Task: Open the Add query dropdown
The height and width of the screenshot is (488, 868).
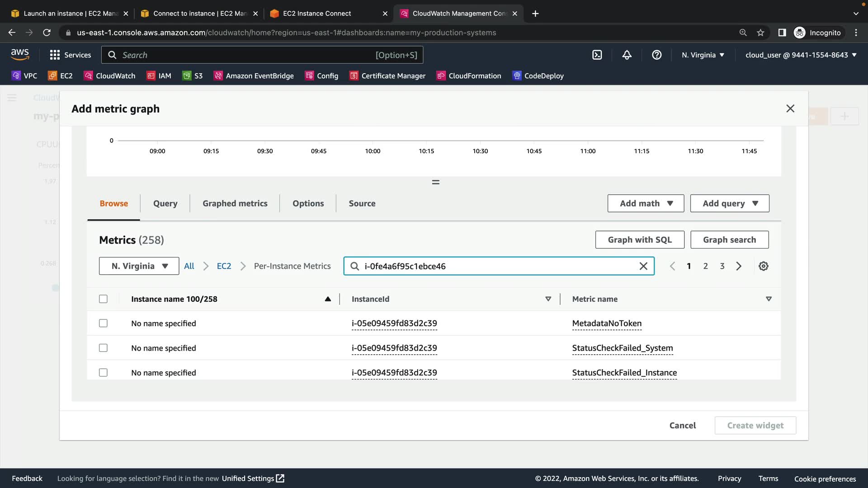Action: click(x=729, y=203)
